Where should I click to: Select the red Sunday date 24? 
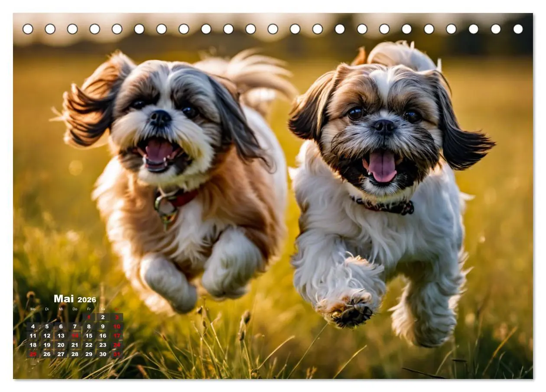[x=117, y=345]
